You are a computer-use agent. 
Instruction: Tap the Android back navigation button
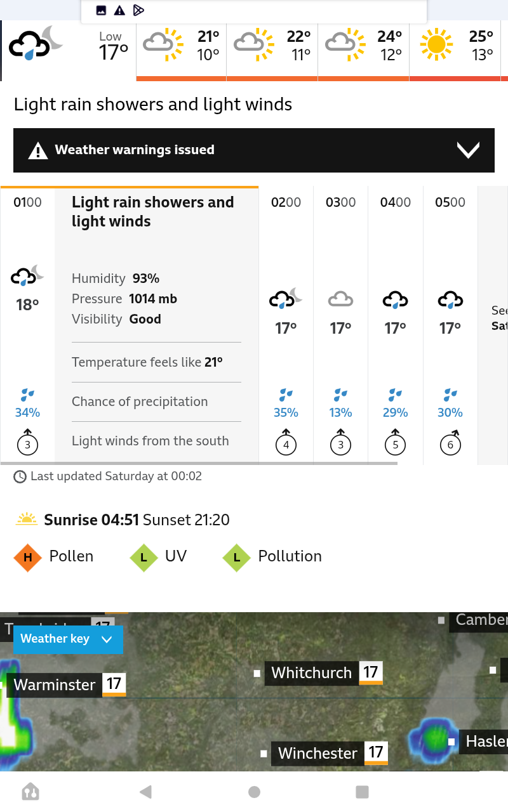(x=145, y=791)
